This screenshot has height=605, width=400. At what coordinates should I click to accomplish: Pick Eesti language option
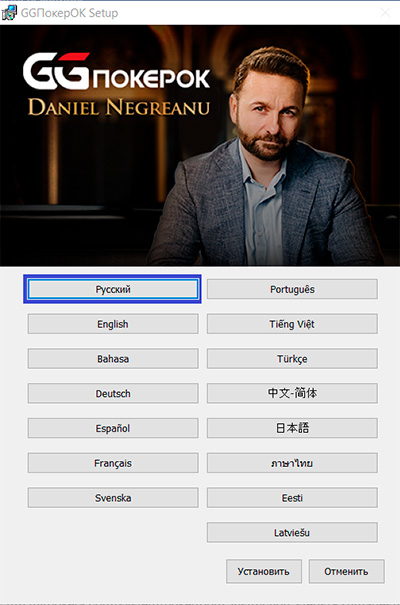tap(292, 497)
